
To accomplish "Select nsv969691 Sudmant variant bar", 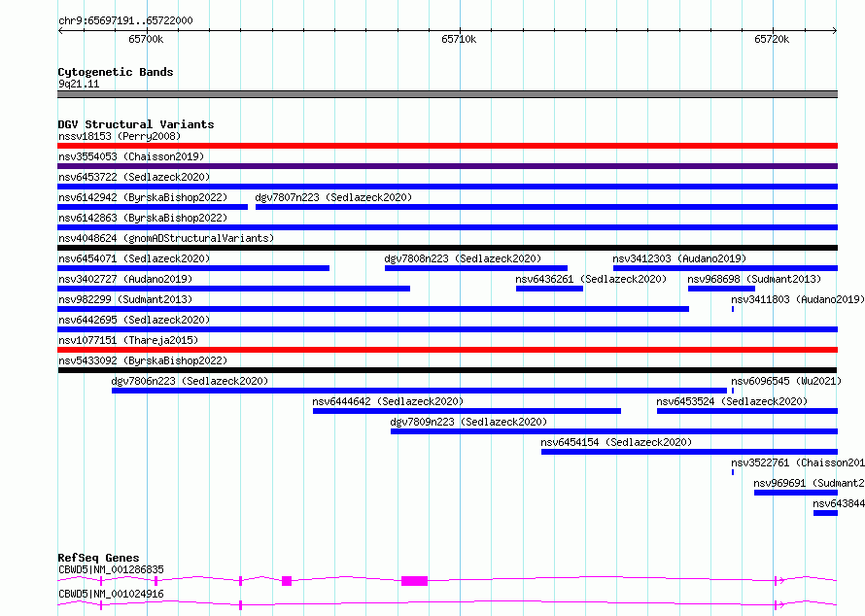I will pyautogui.click(x=796, y=493).
